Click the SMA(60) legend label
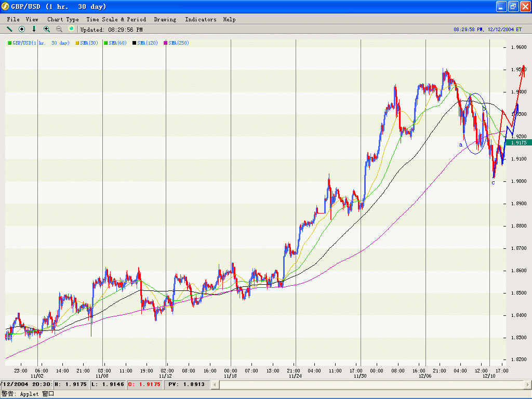The width and height of the screenshot is (532, 399). point(117,43)
